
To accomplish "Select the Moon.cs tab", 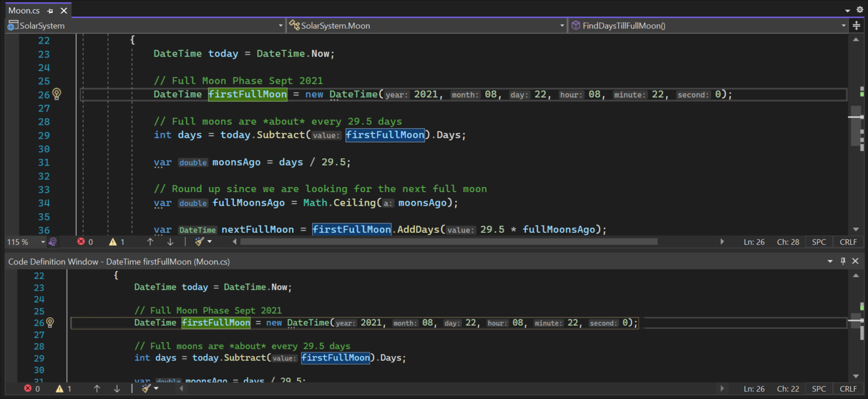I will click(23, 10).
